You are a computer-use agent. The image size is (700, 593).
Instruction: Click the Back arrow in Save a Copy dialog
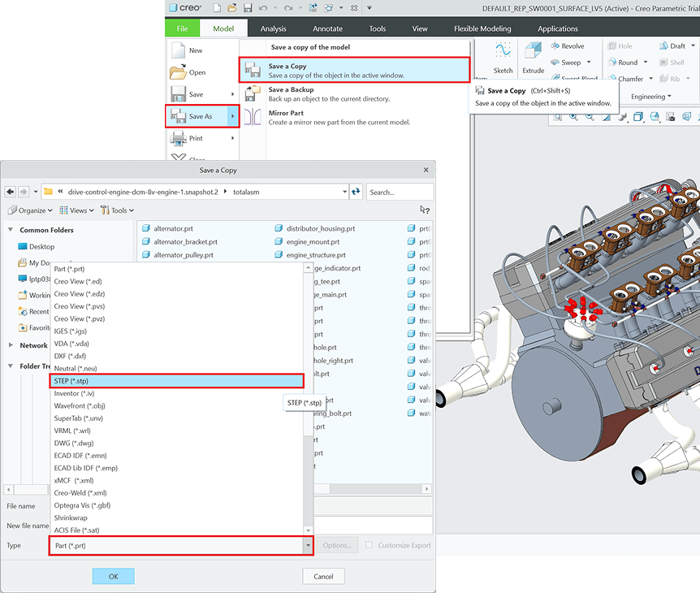point(11,192)
